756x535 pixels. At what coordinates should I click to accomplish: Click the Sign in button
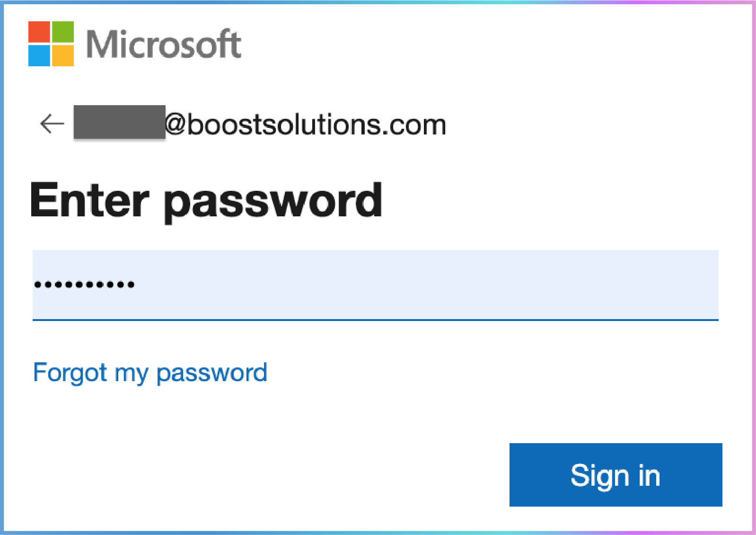coord(615,475)
